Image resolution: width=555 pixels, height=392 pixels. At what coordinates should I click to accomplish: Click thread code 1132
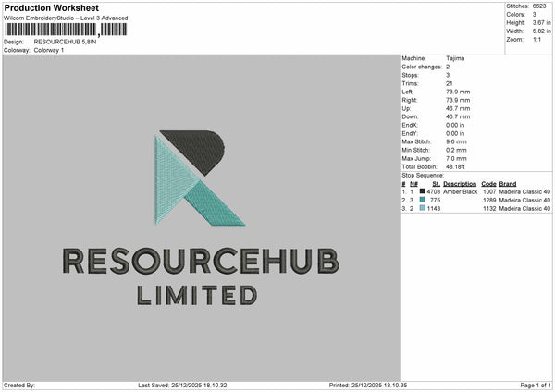click(489, 209)
